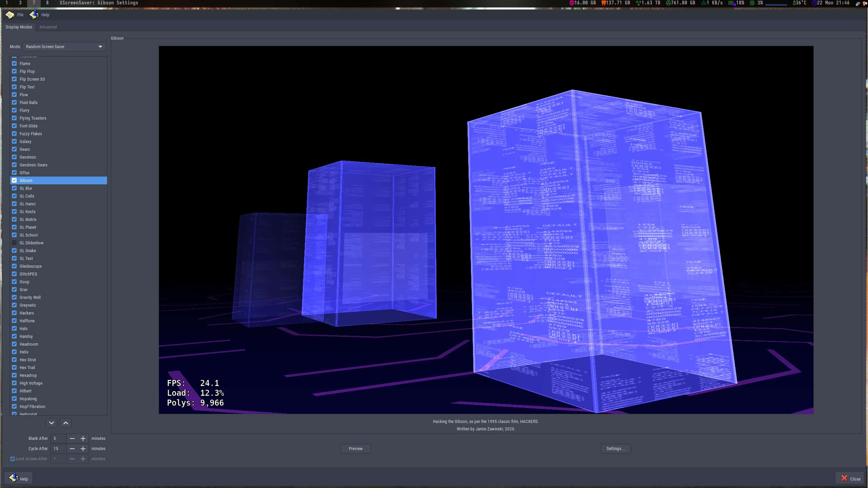Click the CPU chip icon in top bar
The width and height of the screenshot is (868, 488).
click(x=752, y=3)
